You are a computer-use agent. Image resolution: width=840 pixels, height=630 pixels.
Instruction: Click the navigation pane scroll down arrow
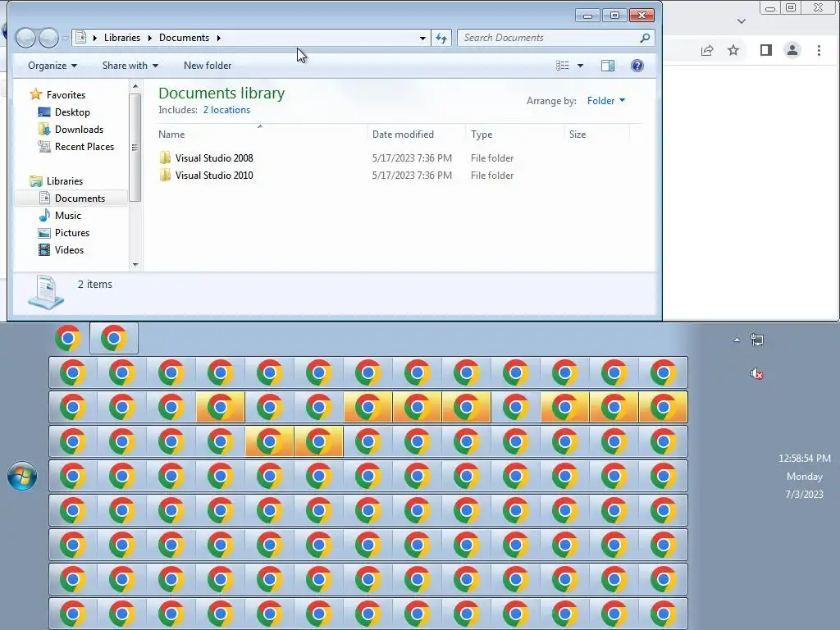pyautogui.click(x=135, y=265)
